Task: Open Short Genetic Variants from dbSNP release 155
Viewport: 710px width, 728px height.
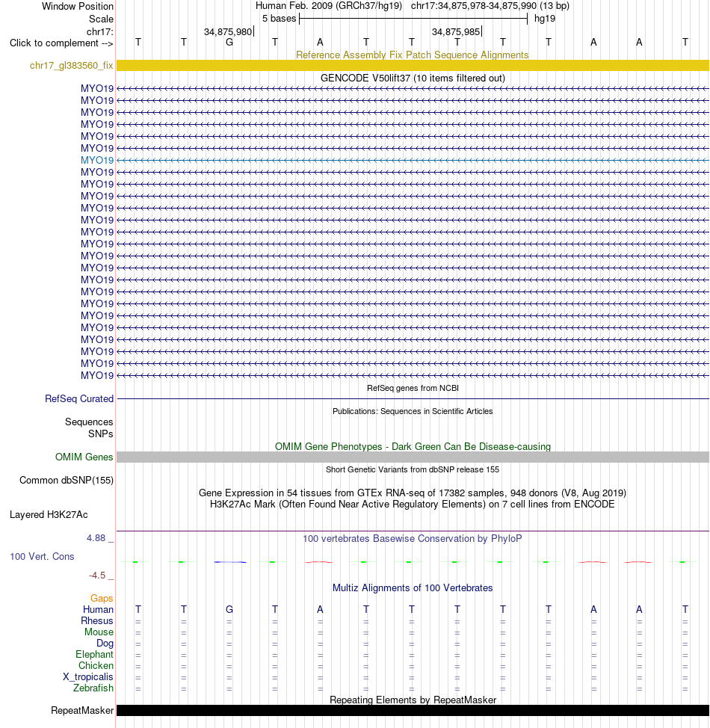Action: (413, 469)
